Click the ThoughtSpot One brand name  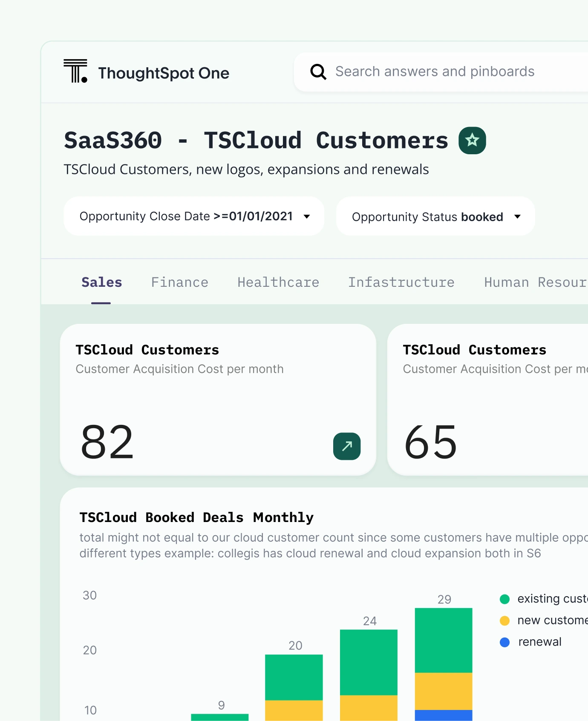[x=164, y=73]
